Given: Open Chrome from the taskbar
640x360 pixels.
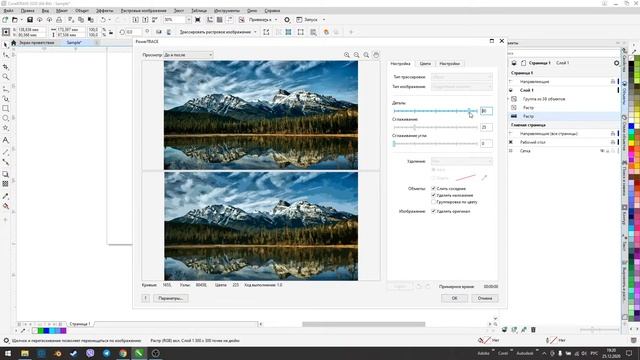Looking at the screenshot, I should coord(122,353).
